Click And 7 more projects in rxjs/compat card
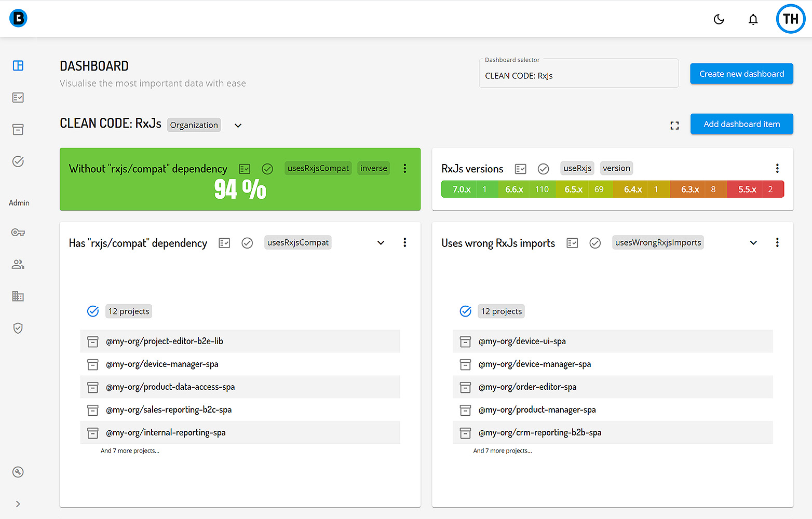 coord(130,451)
